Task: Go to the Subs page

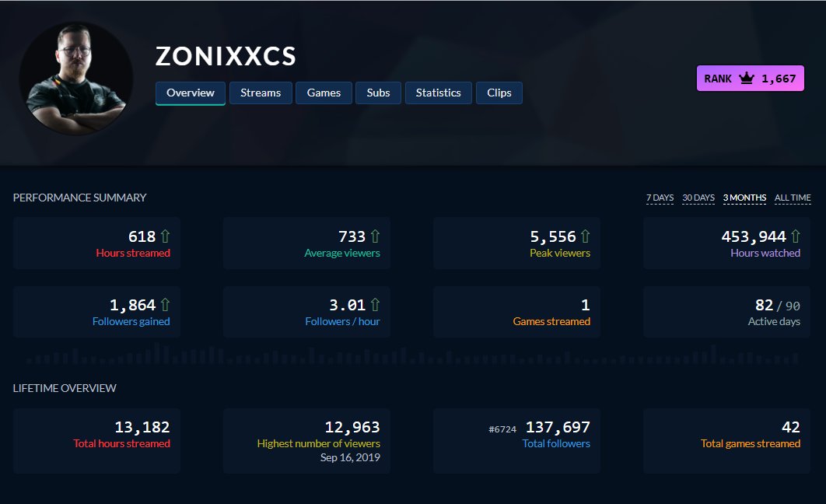Action: coord(379,93)
